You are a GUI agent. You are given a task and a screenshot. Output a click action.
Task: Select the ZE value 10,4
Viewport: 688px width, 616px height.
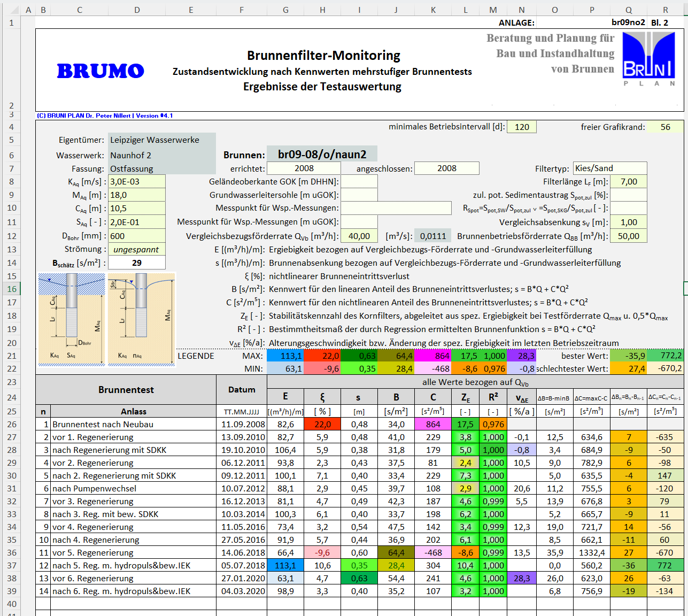coord(465,565)
